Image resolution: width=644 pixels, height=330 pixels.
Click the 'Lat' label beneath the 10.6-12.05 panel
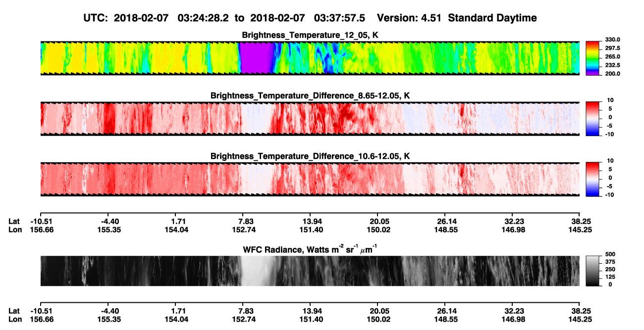pyautogui.click(x=14, y=222)
